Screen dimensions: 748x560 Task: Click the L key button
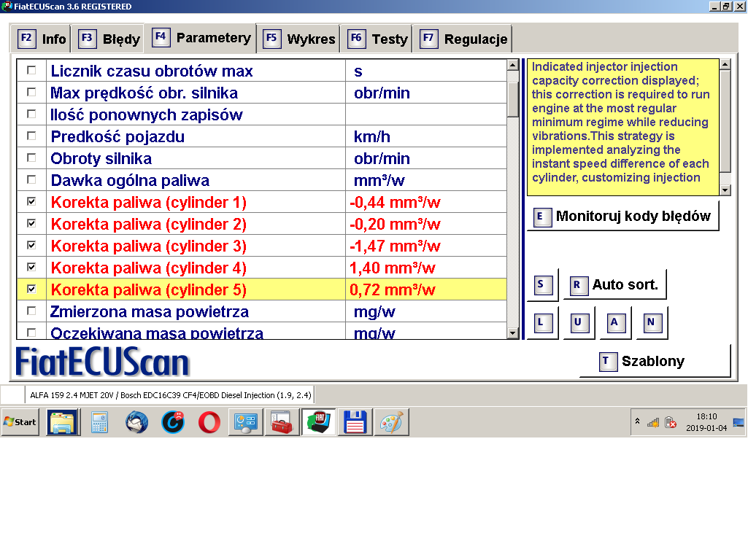tap(543, 322)
